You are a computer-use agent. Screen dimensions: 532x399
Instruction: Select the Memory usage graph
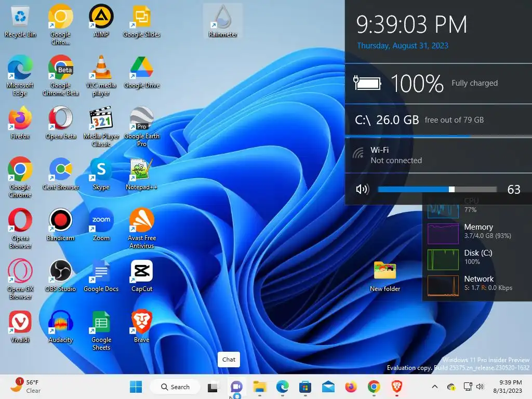tap(443, 234)
